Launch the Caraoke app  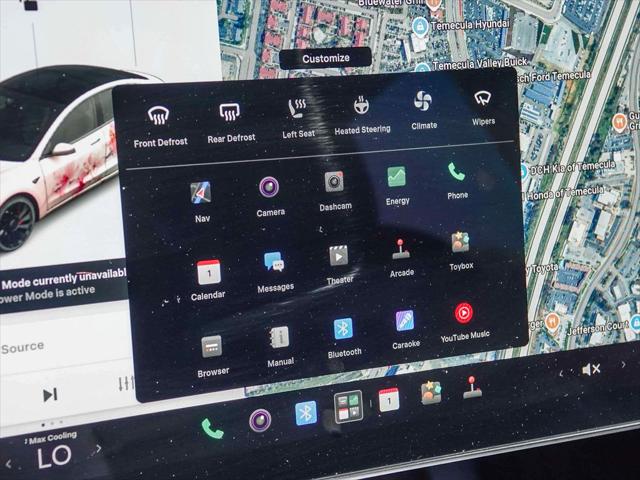[x=405, y=329]
